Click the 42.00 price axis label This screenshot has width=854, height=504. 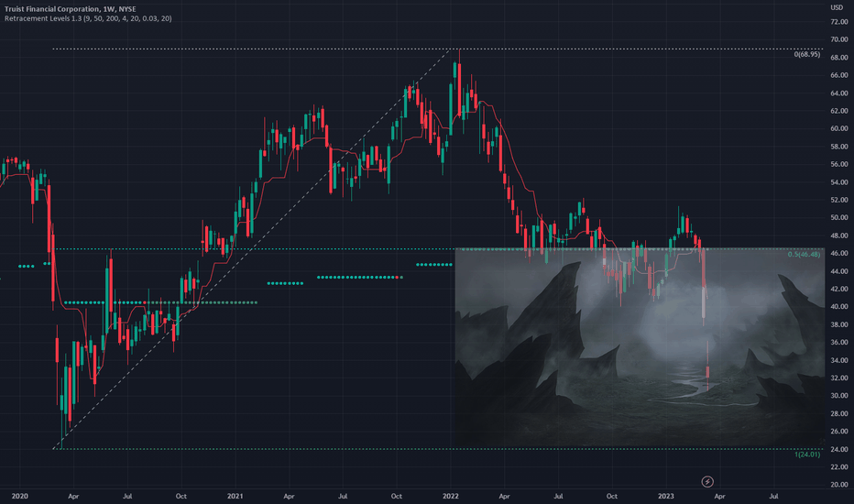(839, 290)
